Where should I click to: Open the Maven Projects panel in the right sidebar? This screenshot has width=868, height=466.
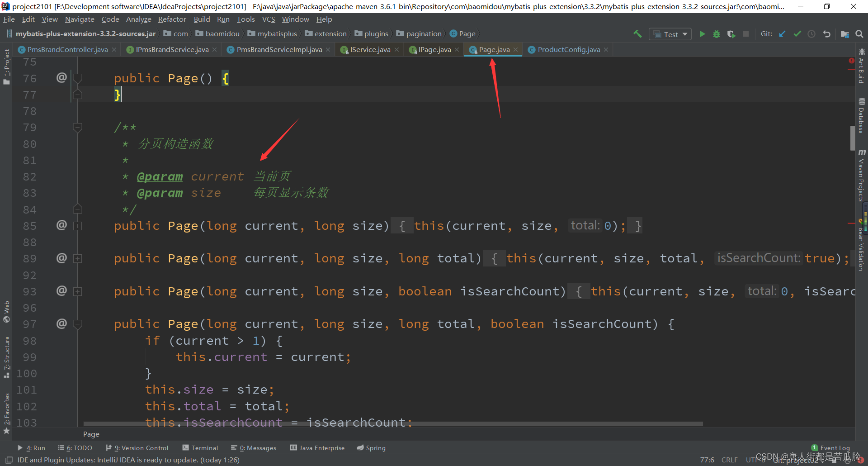point(862,175)
